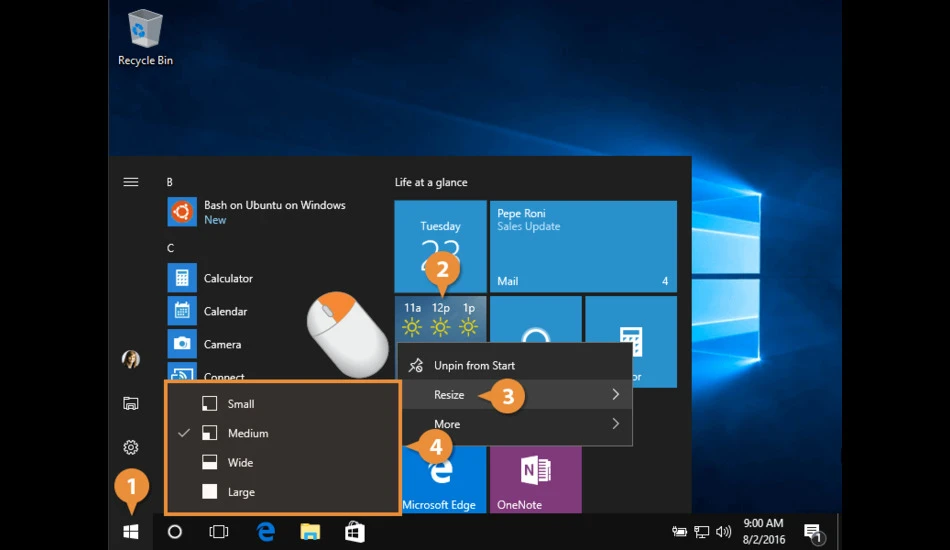Open Bash on Ubuntu on Windows app

(276, 212)
